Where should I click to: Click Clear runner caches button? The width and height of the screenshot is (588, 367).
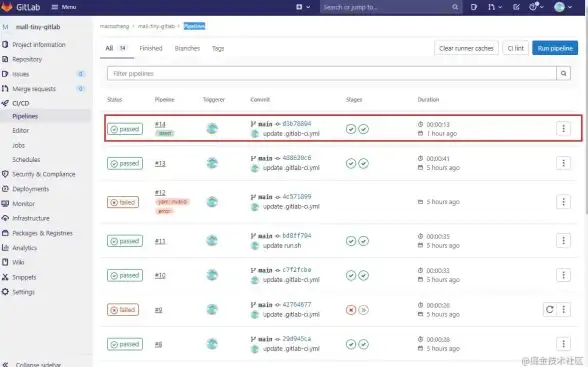pos(466,48)
